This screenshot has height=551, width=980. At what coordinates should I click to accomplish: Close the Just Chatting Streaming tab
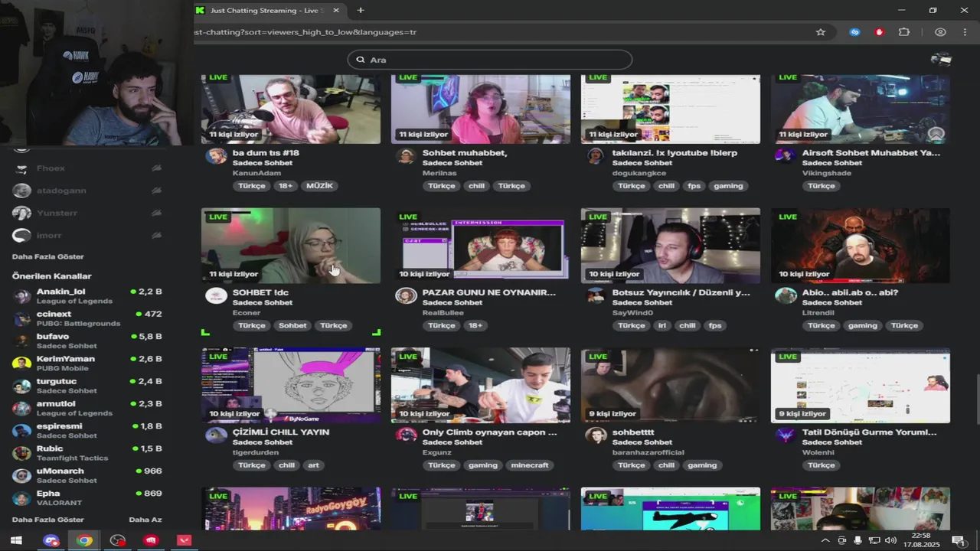point(335,10)
